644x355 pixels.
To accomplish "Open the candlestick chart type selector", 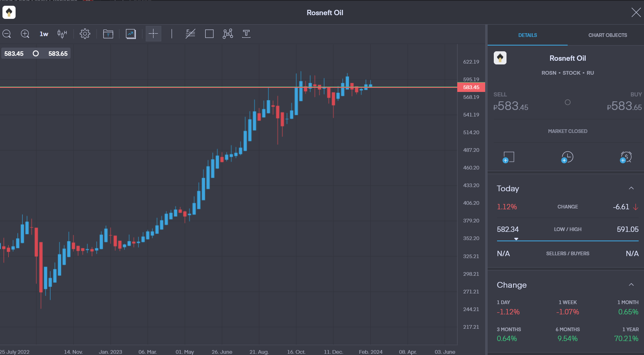I will 62,34.
